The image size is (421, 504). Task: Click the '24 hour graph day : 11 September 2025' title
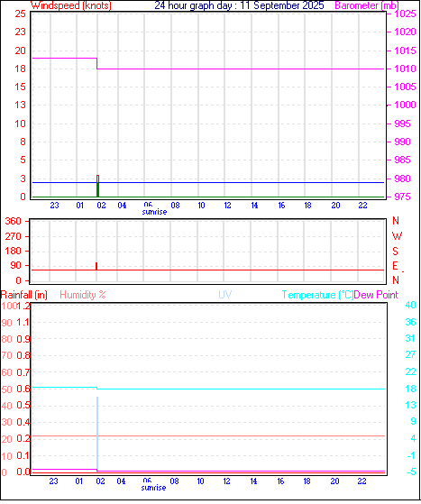click(x=239, y=5)
